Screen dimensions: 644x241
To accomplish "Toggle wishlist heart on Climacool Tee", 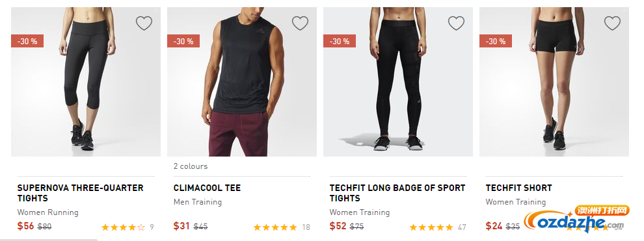I will pos(300,23).
